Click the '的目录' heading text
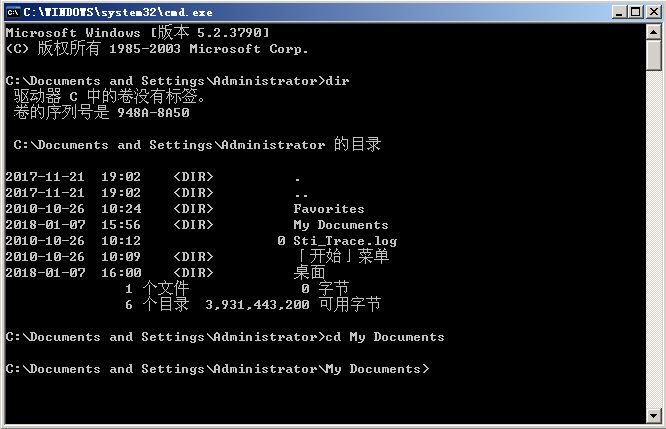The width and height of the screenshot is (666, 429). coord(357,144)
